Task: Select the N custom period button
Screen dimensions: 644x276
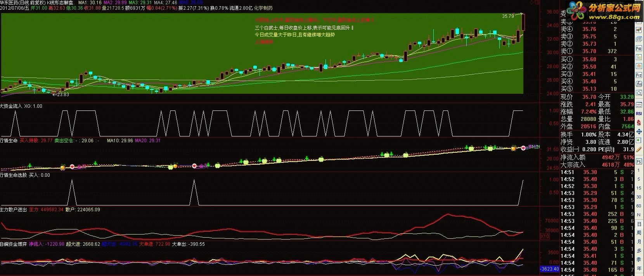Action: pos(639,215)
